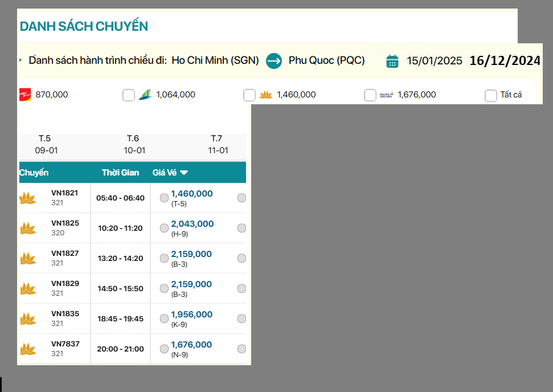Switch to the T.6 10-01 date tab

pyautogui.click(x=134, y=145)
